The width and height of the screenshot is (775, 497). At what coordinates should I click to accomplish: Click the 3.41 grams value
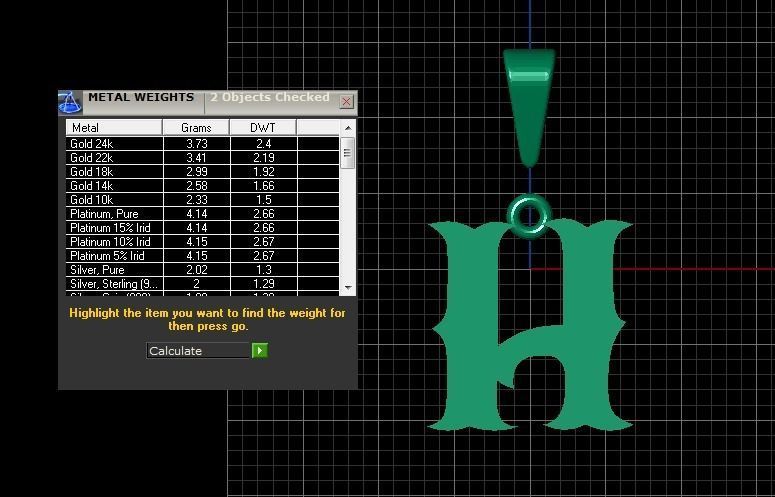[x=197, y=158]
